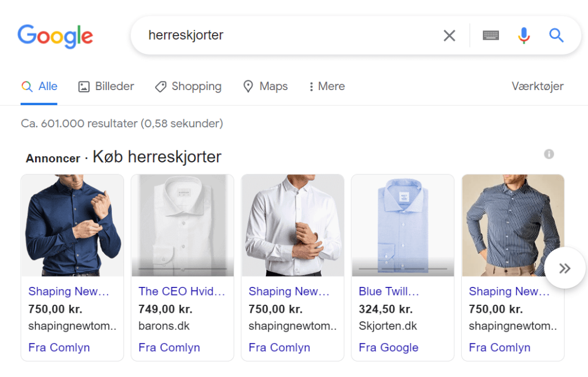The image size is (588, 377).
Task: Open the ads info icon
Action: click(x=549, y=154)
